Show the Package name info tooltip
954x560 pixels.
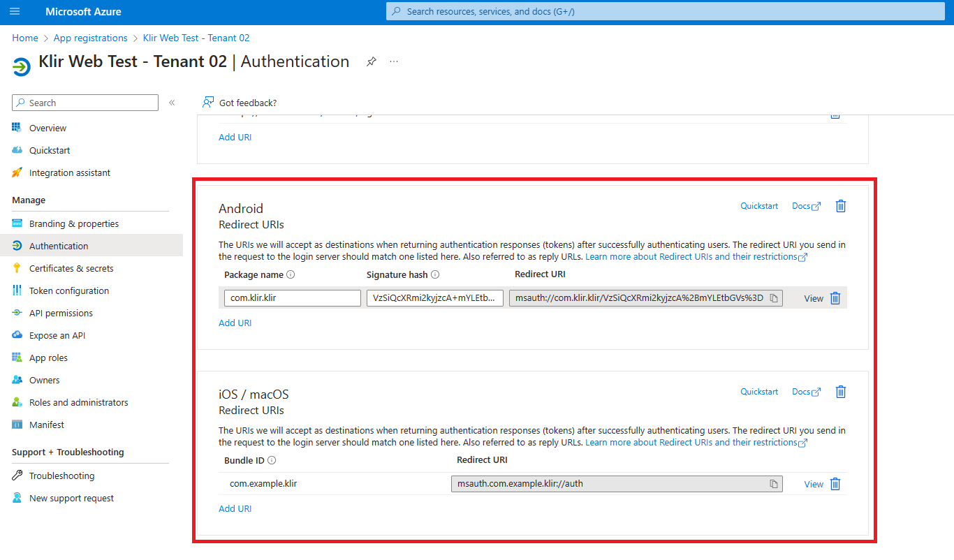point(291,274)
